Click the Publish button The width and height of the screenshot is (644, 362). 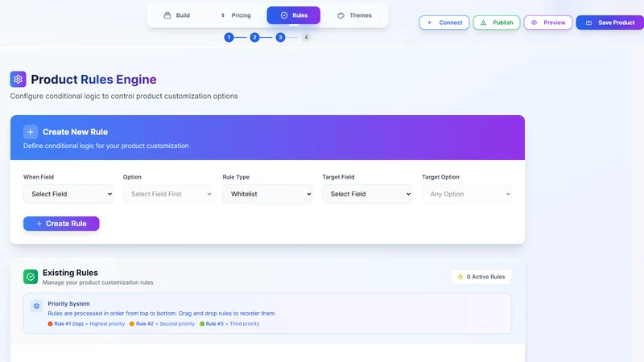(x=497, y=23)
